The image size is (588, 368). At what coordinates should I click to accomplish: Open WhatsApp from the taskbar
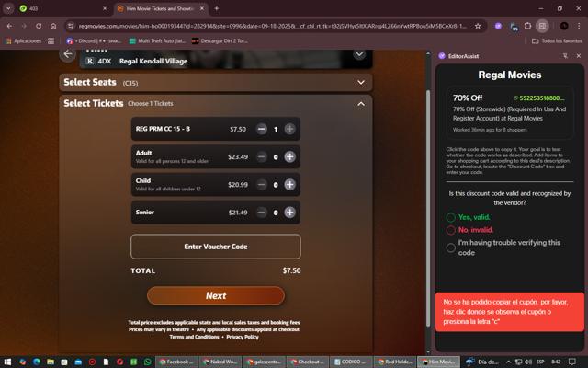pyautogui.click(x=147, y=362)
